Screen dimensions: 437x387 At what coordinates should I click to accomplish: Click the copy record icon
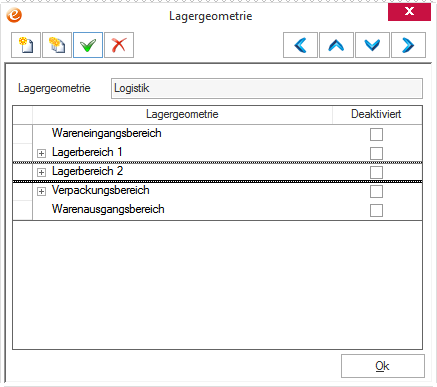[x=57, y=45]
